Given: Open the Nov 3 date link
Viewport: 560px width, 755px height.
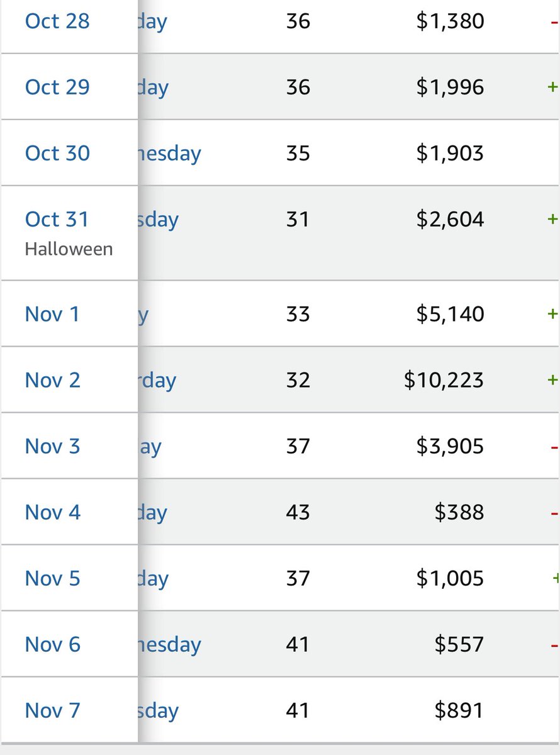Looking at the screenshot, I should tap(53, 446).
